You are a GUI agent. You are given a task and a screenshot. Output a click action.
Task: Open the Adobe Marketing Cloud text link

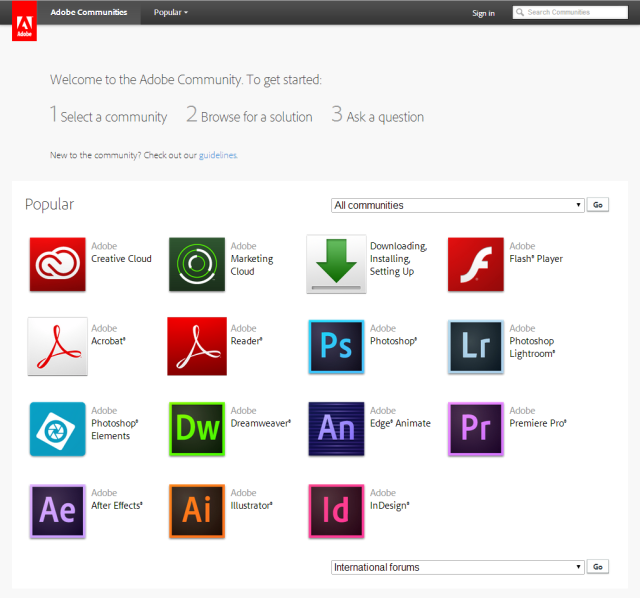click(252, 259)
